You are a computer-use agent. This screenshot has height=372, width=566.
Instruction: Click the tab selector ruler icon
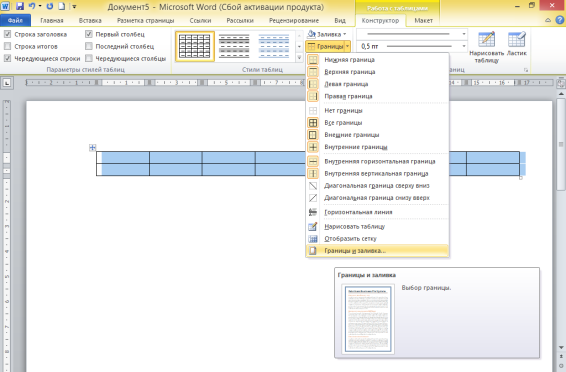click(x=6, y=83)
